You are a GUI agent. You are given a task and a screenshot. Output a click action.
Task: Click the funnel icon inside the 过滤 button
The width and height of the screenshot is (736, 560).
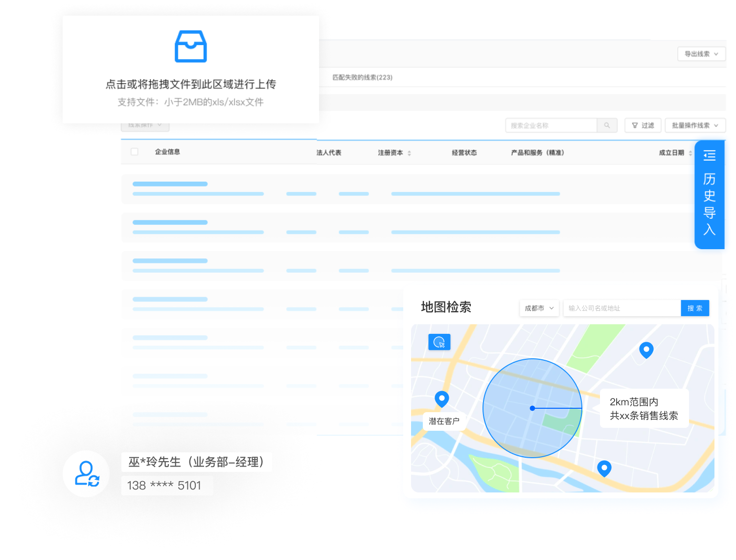tap(635, 125)
